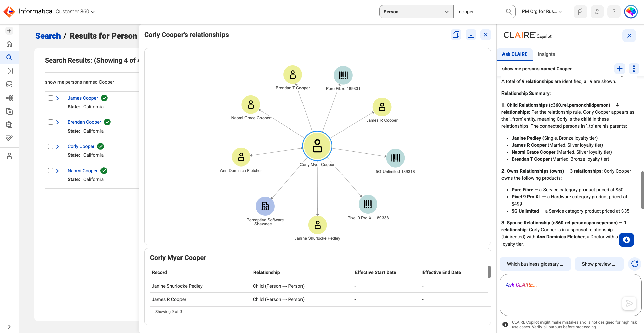Open the person icon in left sidebar

coord(9,156)
